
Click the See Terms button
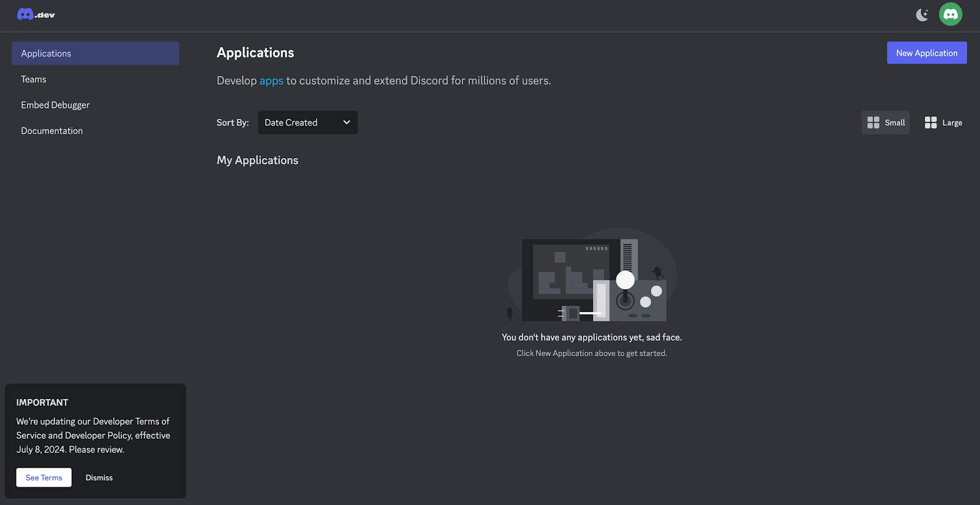[x=44, y=477]
